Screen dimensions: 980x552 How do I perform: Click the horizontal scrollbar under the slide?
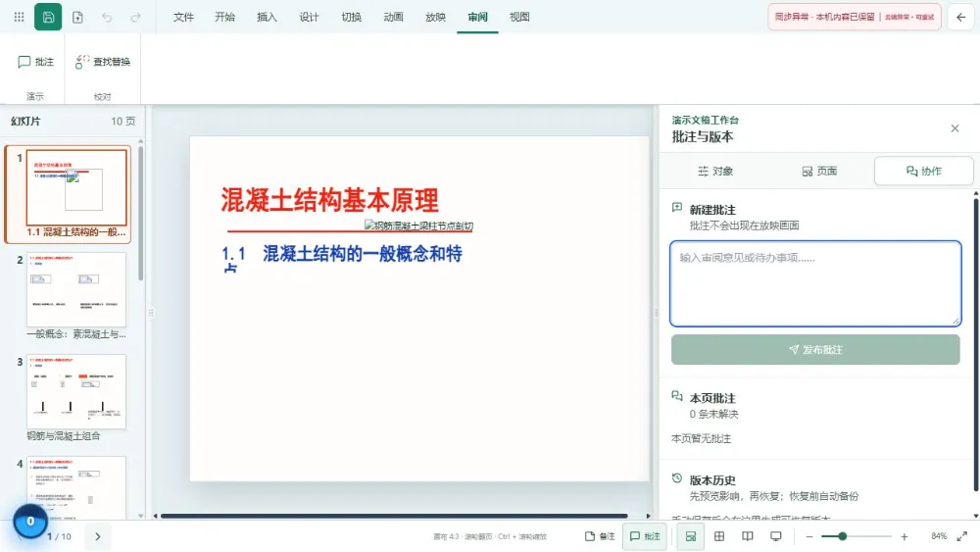(x=394, y=516)
